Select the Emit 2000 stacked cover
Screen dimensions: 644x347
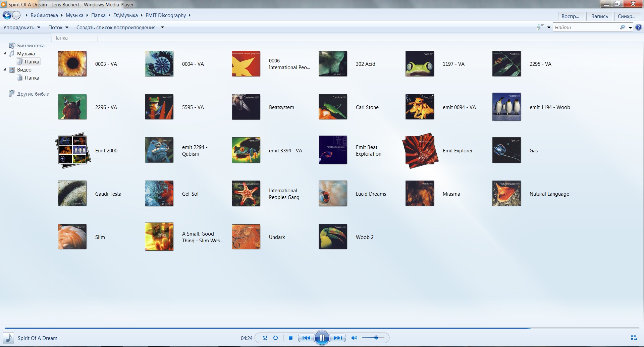click(x=73, y=150)
